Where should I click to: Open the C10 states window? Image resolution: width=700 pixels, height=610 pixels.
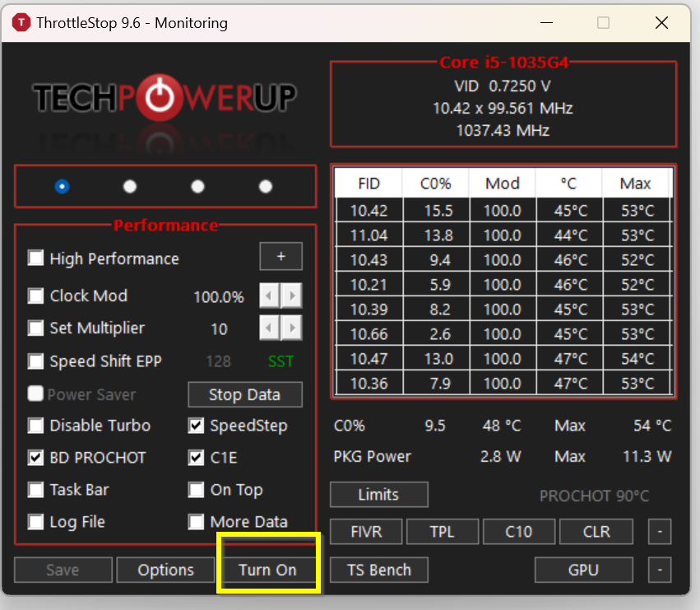point(519,532)
